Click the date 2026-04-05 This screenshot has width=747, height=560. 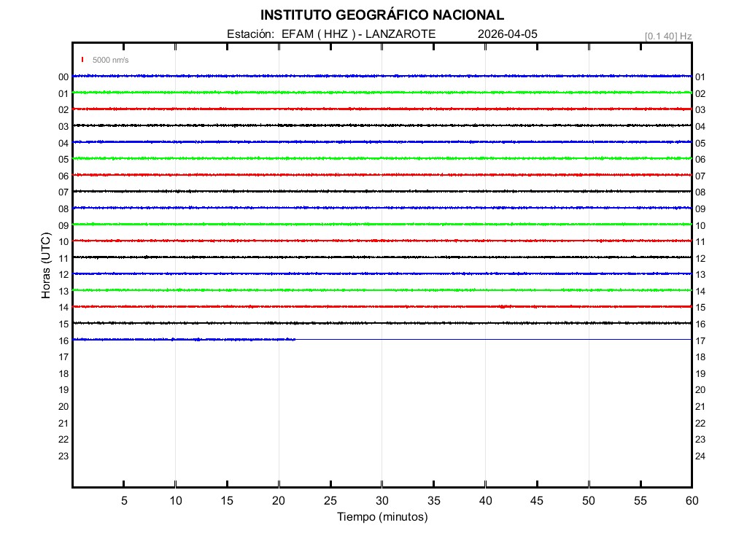(508, 34)
